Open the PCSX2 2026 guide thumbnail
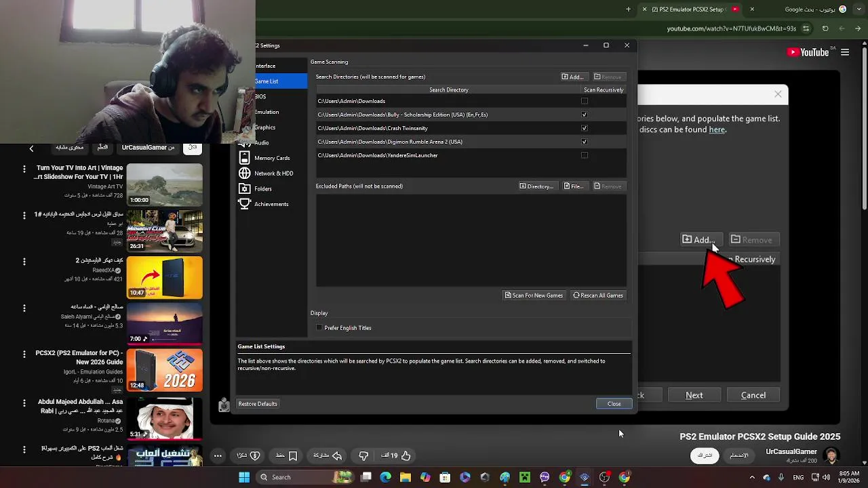The image size is (868, 488). click(x=164, y=370)
